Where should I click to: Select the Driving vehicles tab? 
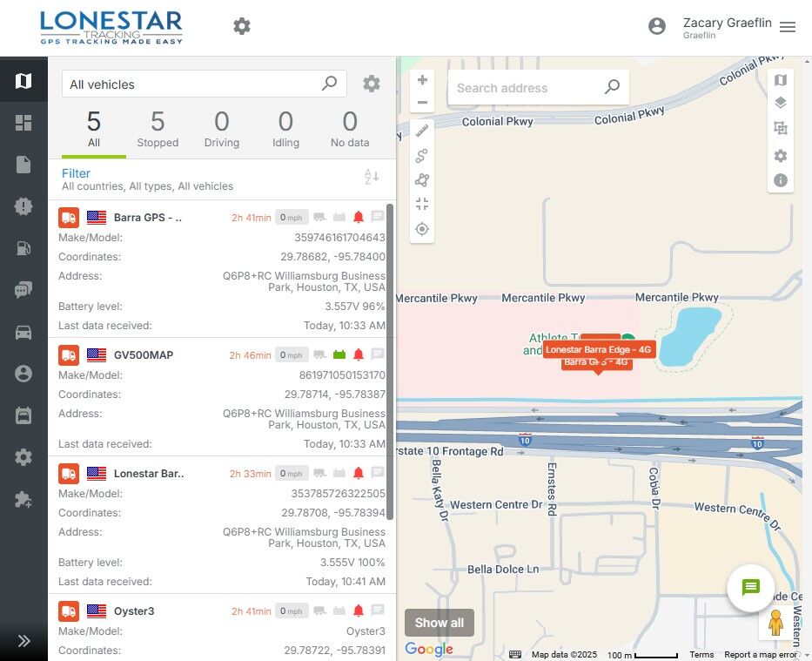[x=222, y=130]
